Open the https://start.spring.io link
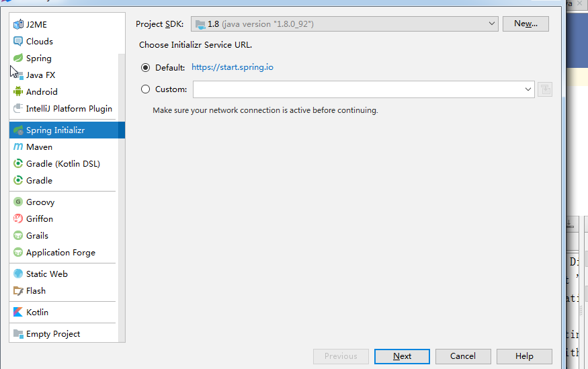Image resolution: width=588 pixels, height=369 pixels. 233,67
